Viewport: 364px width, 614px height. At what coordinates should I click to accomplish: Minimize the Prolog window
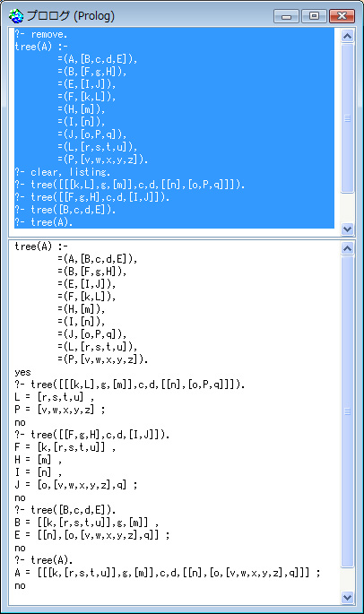(286, 16)
